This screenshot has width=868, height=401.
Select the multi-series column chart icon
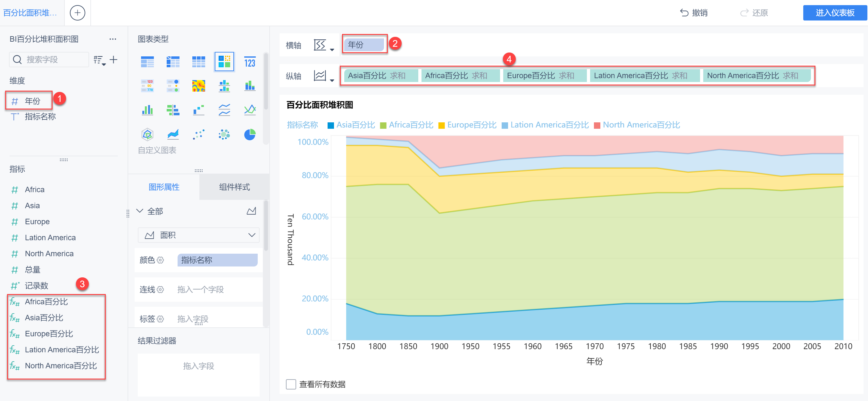pos(147,110)
